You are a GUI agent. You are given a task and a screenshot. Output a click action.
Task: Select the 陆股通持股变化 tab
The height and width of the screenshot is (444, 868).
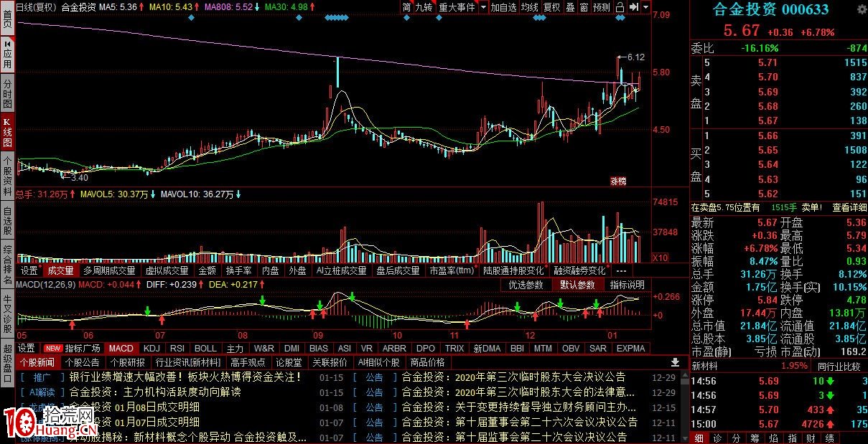point(513,271)
